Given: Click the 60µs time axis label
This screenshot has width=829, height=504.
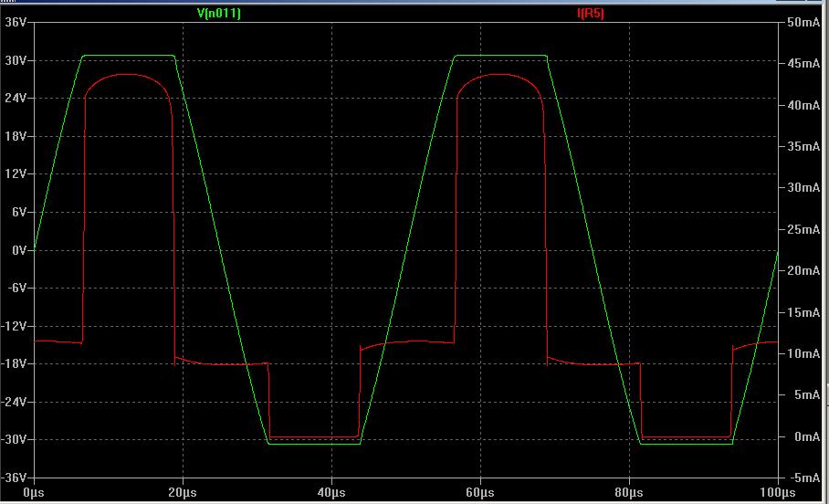Looking at the screenshot, I should 480,492.
